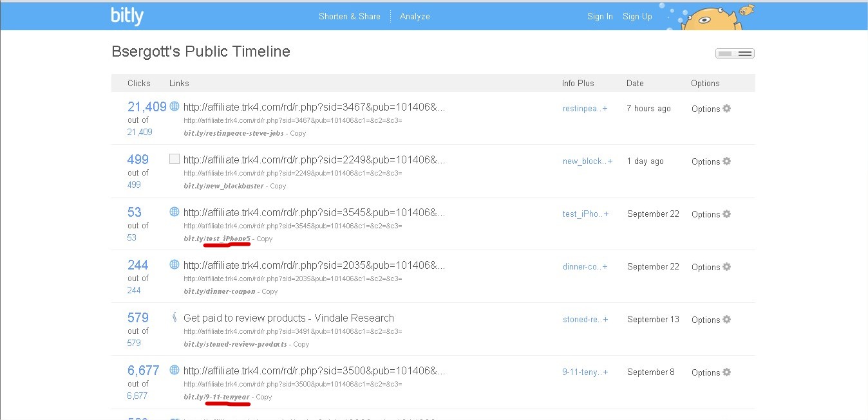The image size is (868, 420).
Task: Click 244 clicks count
Action: pyautogui.click(x=138, y=265)
